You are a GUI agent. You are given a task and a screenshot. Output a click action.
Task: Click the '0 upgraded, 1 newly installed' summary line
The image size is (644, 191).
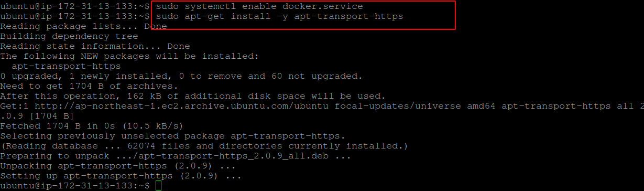181,76
